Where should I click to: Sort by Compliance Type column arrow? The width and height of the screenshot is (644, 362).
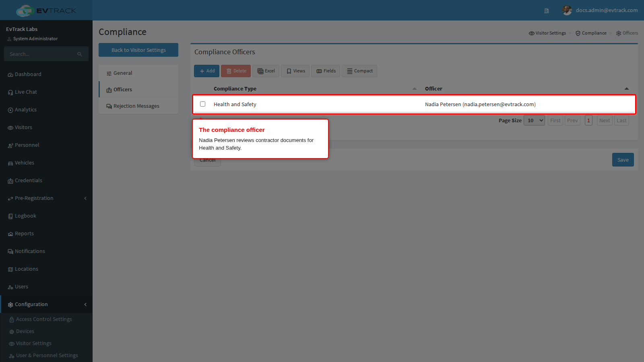pyautogui.click(x=415, y=88)
